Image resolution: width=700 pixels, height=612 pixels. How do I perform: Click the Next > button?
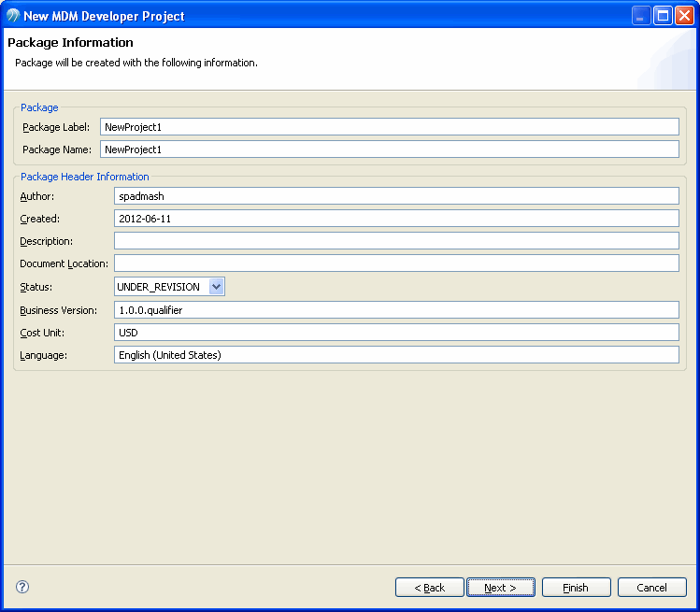coord(500,588)
